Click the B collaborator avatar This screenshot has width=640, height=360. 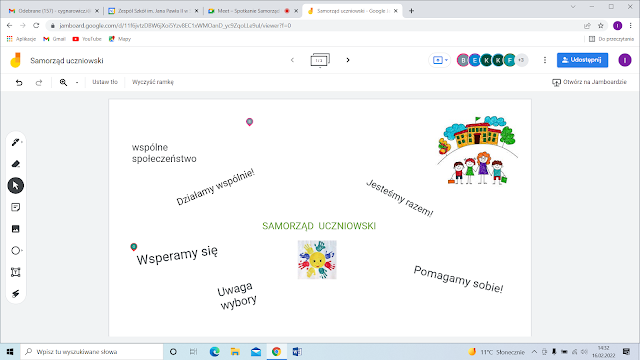(x=463, y=60)
